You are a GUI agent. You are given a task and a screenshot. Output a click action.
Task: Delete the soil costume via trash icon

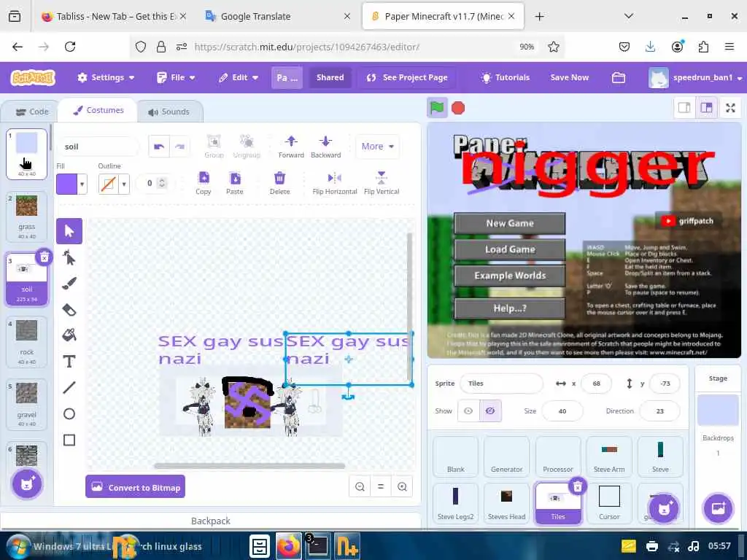44,257
